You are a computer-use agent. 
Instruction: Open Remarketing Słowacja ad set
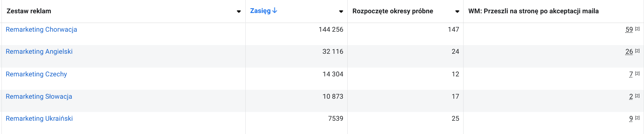click(39, 97)
